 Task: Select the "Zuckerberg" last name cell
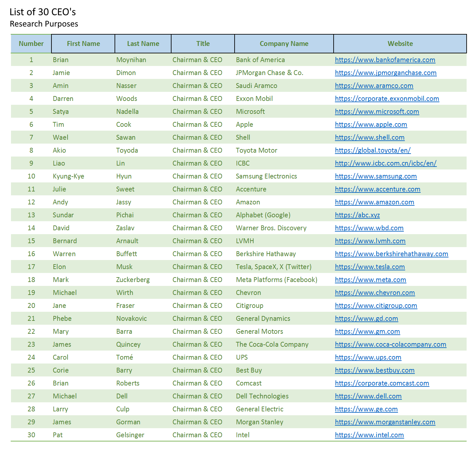133,280
